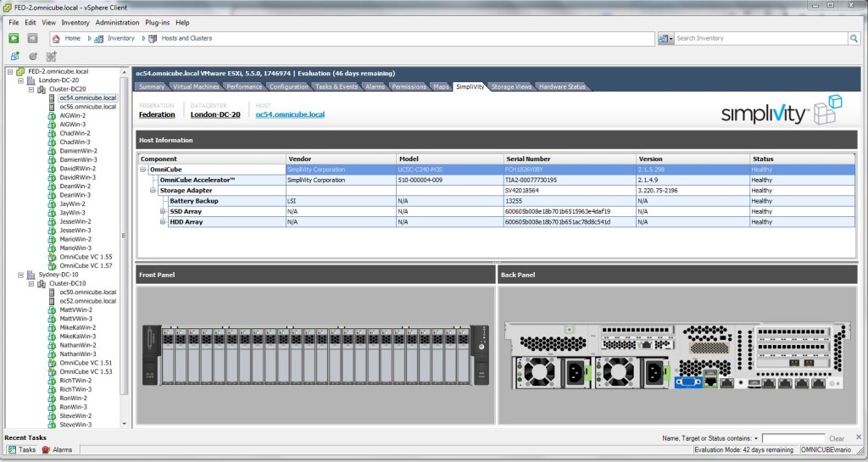Close the Recent Tasks panel
The height and width of the screenshot is (462, 868).
pos(859,437)
